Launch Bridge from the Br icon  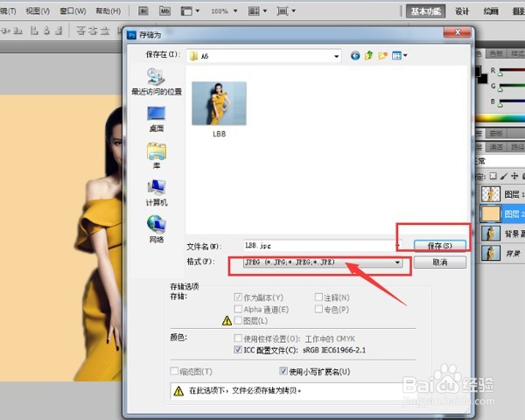(x=143, y=11)
